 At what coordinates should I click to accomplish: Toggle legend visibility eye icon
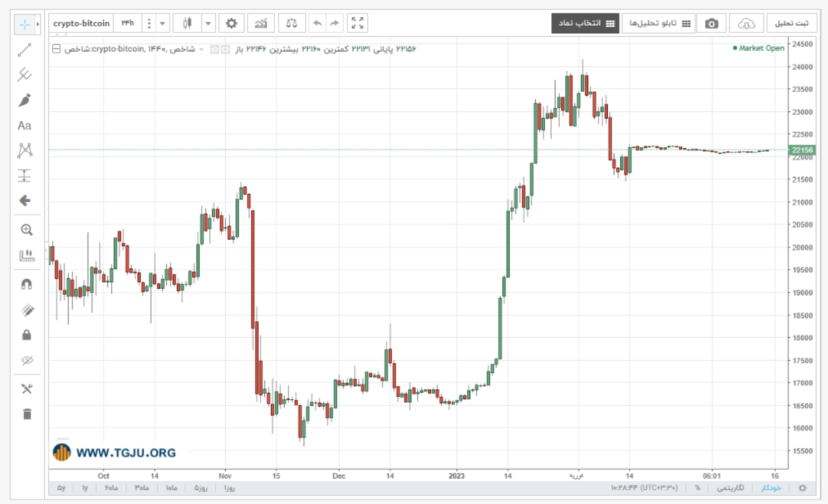(215, 49)
